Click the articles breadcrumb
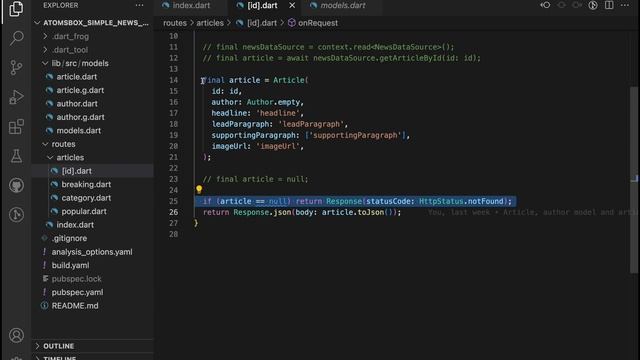Viewport: 640px width, 360px height. 210,23
